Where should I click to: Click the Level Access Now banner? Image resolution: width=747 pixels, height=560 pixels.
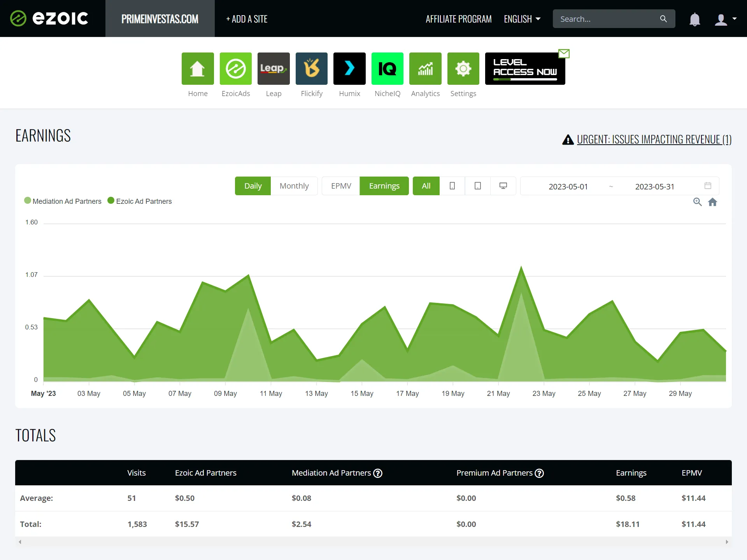click(525, 68)
